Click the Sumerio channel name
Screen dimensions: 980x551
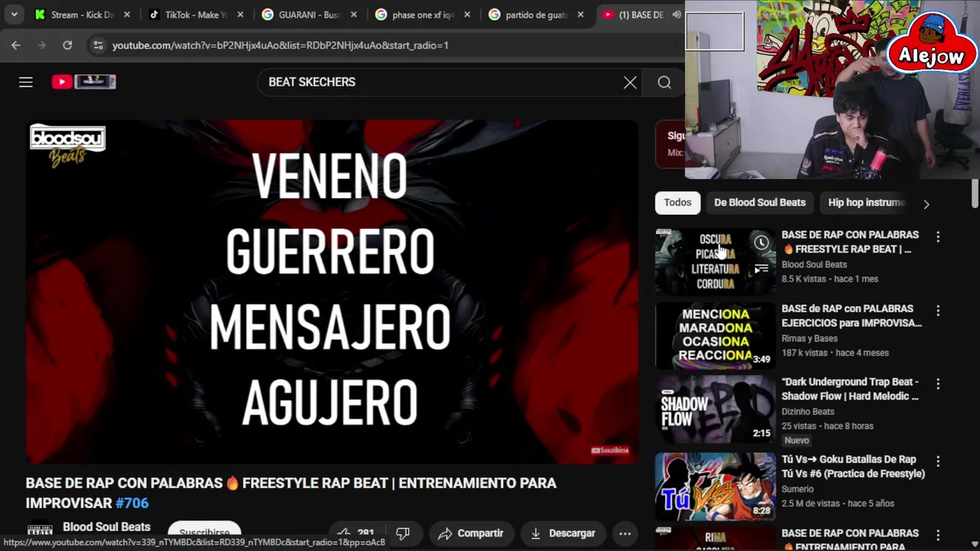tap(797, 489)
